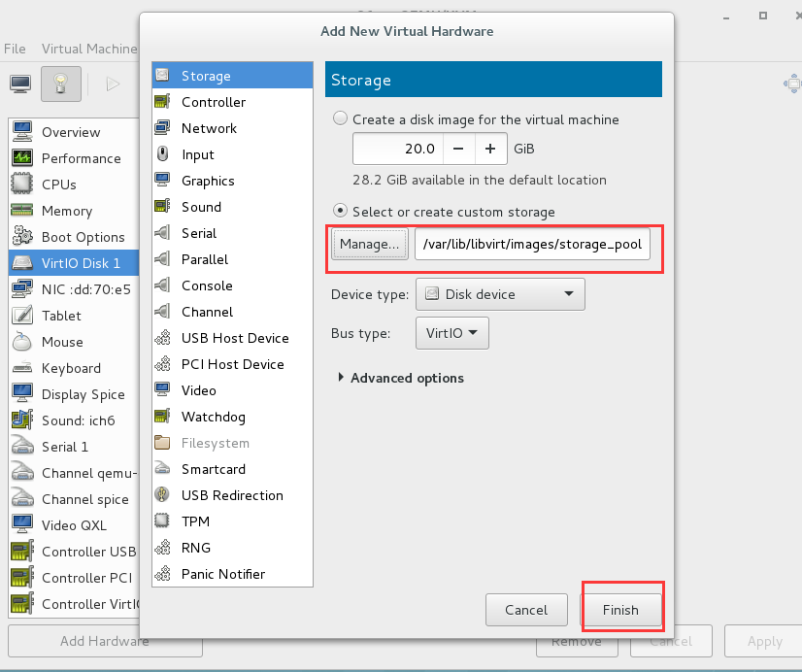Select the Input mouse icon
Image resolution: width=802 pixels, height=672 pixels.
163,154
